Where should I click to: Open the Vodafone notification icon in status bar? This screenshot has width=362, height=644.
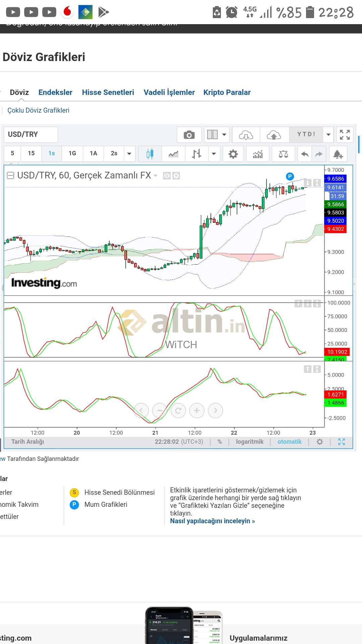point(67,12)
